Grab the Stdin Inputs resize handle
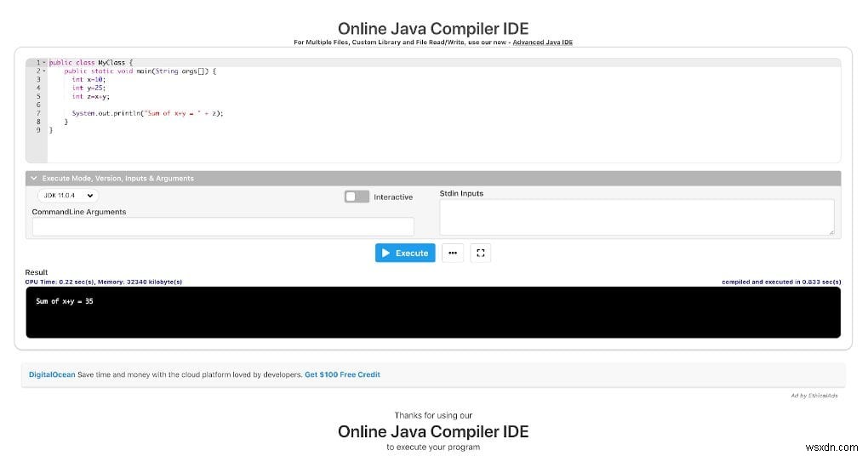This screenshot has width=868, height=456. 831,232
